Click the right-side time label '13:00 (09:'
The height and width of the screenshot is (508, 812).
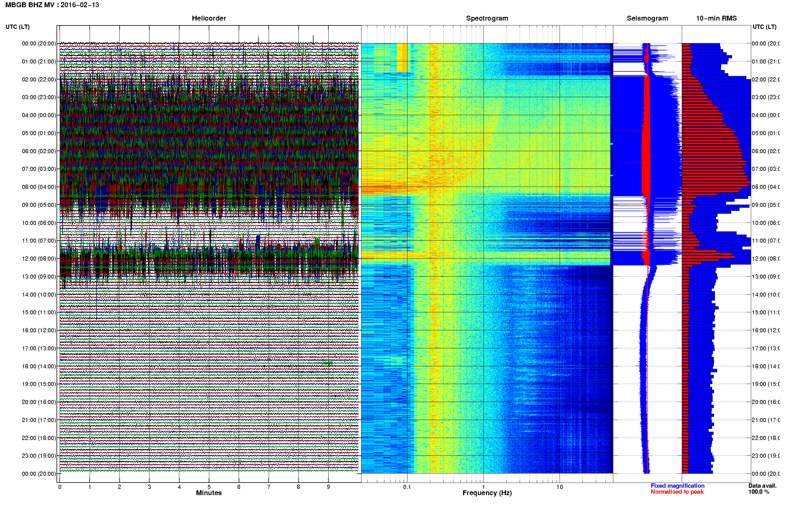click(x=766, y=277)
